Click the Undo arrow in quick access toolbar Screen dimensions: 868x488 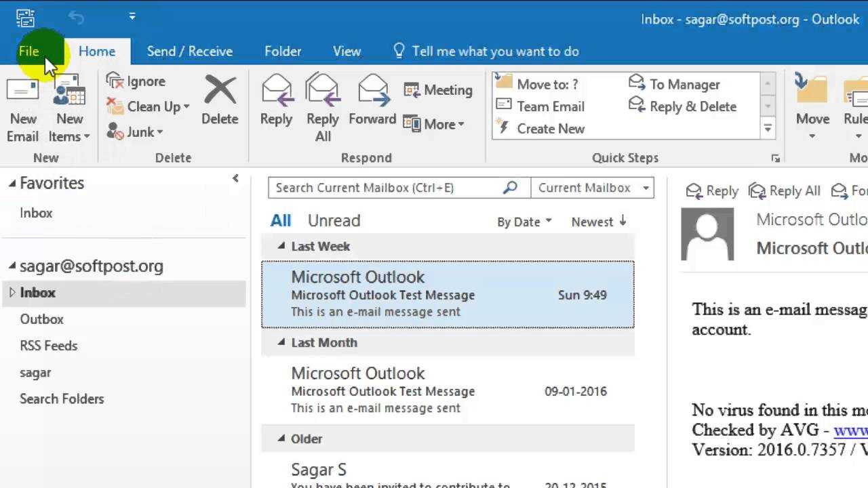76,17
